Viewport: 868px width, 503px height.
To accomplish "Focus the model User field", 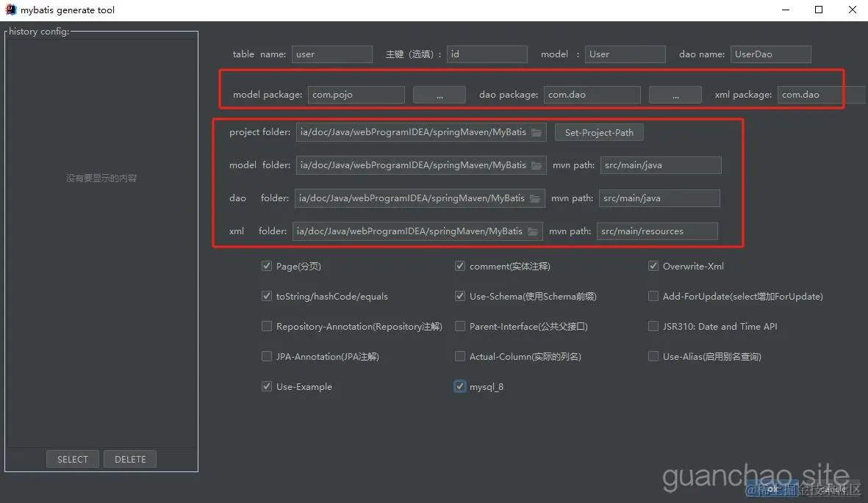I will point(625,54).
